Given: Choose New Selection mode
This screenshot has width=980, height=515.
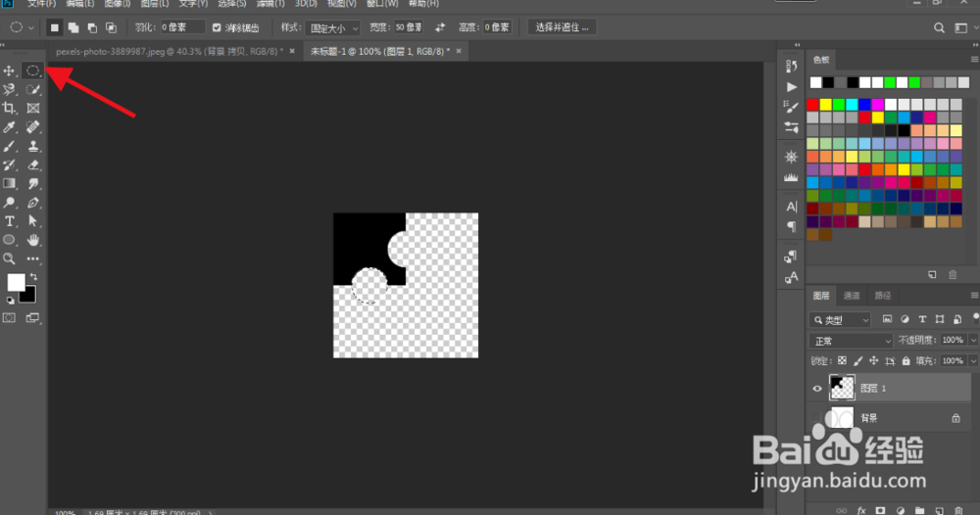Looking at the screenshot, I should tap(54, 27).
